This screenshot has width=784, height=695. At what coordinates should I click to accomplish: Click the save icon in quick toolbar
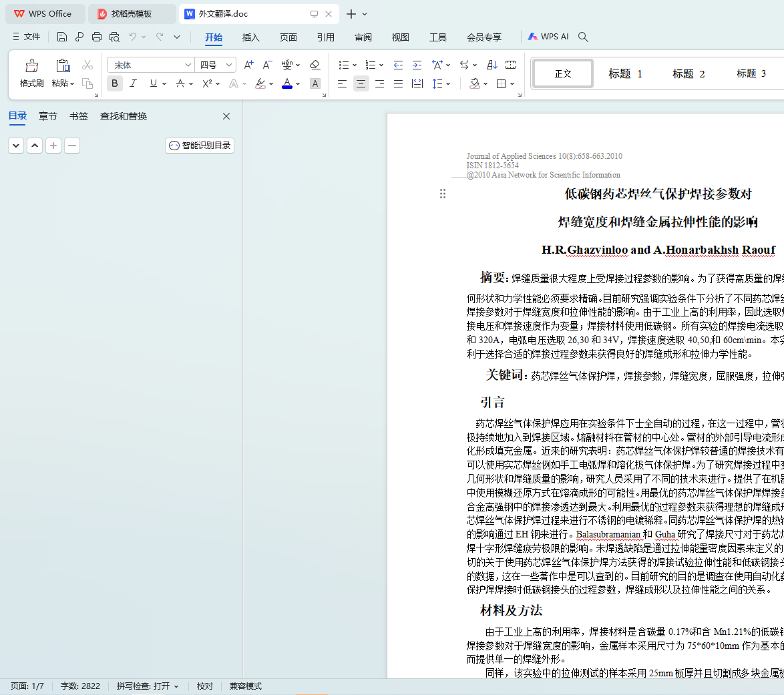point(62,37)
